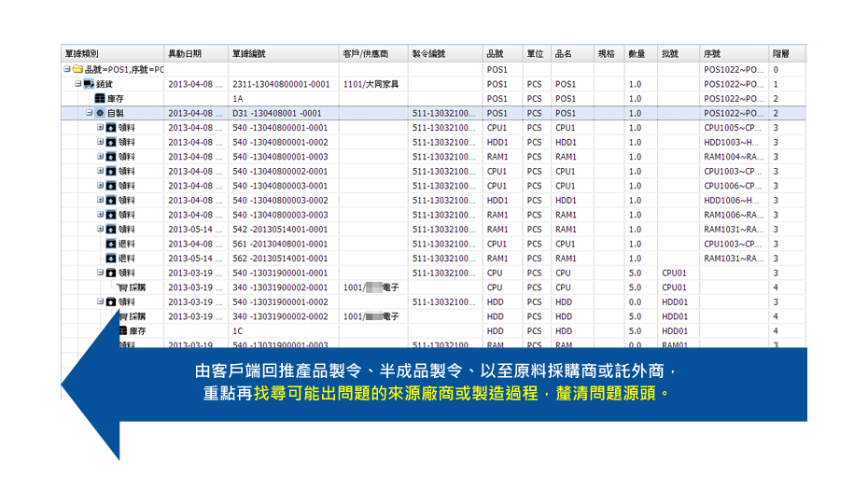Collapse the 領料 row 540-13031900001-0001
868x504 pixels.
click(101, 273)
